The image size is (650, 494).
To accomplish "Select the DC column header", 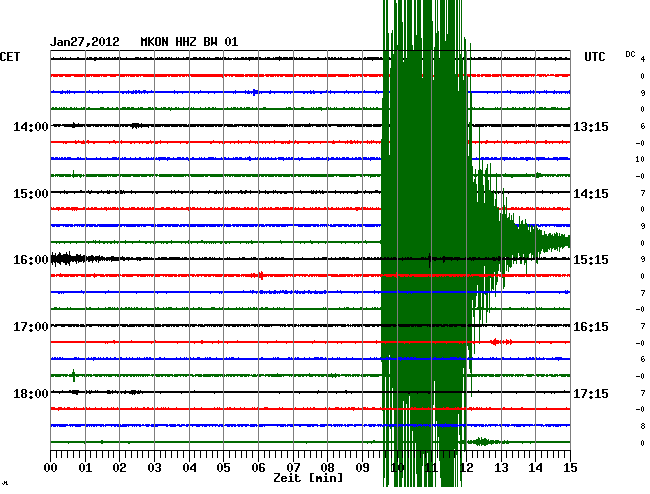I will (630, 54).
